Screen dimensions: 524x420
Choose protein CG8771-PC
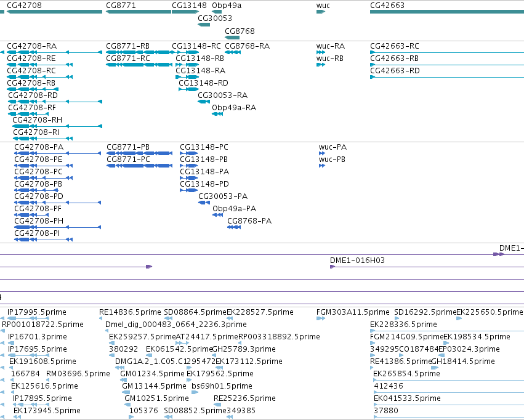point(128,160)
